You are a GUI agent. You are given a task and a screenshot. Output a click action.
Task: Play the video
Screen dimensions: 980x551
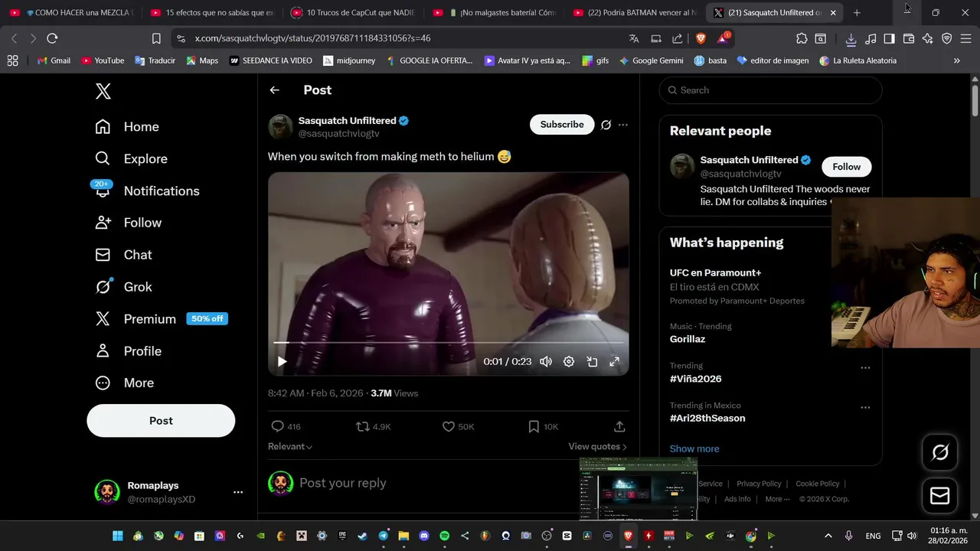[282, 362]
